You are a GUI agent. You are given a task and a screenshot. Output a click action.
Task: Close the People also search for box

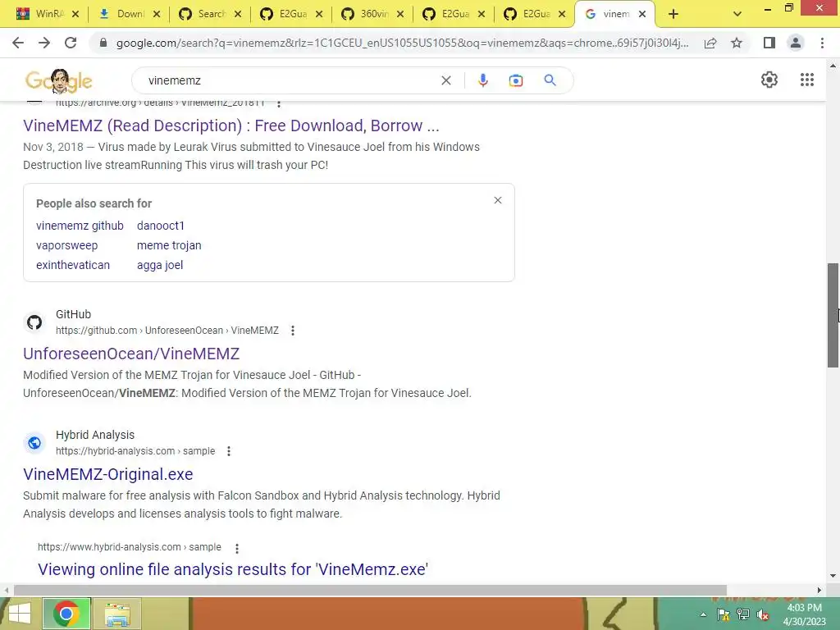click(498, 200)
